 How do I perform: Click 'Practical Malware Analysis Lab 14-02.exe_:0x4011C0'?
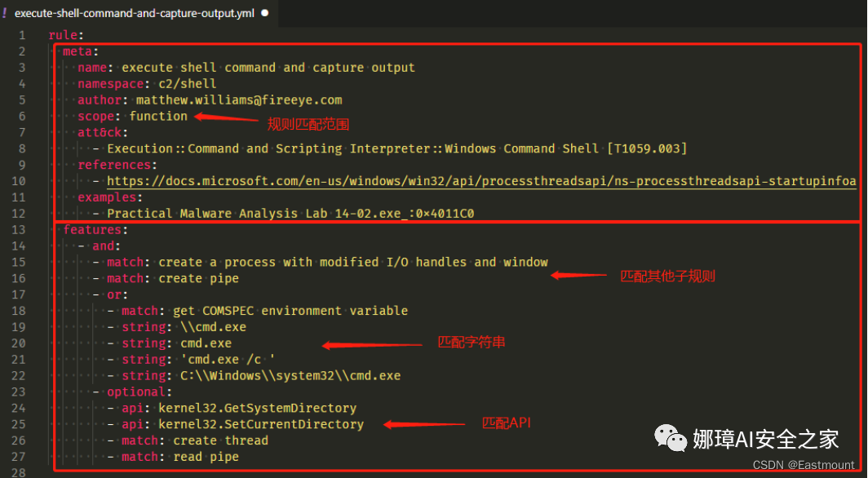pyautogui.click(x=290, y=214)
